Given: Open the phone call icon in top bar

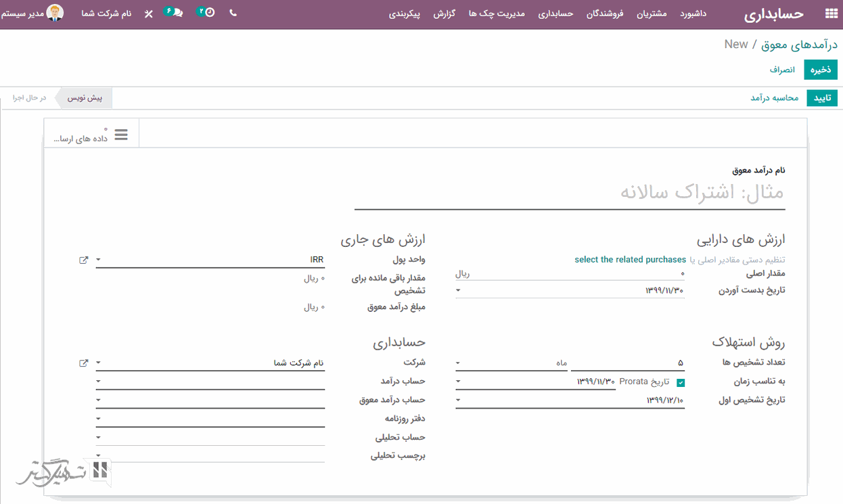Looking at the screenshot, I should point(233,13).
